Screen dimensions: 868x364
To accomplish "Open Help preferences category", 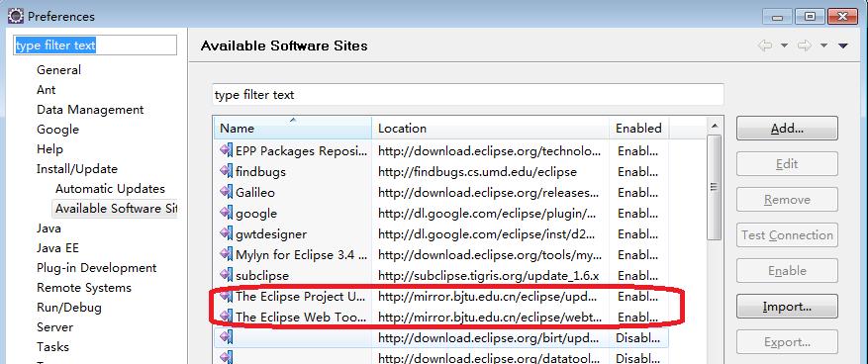I will [49, 148].
